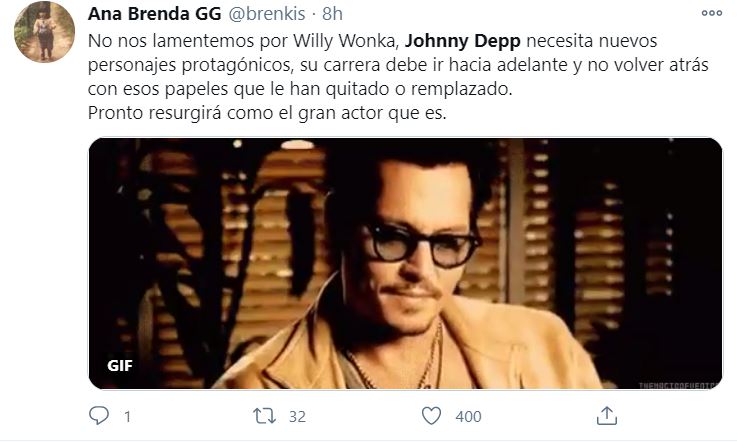This screenshot has height=442, width=737.
Task: Open the @brenkis handle link
Action: pyautogui.click(x=267, y=14)
